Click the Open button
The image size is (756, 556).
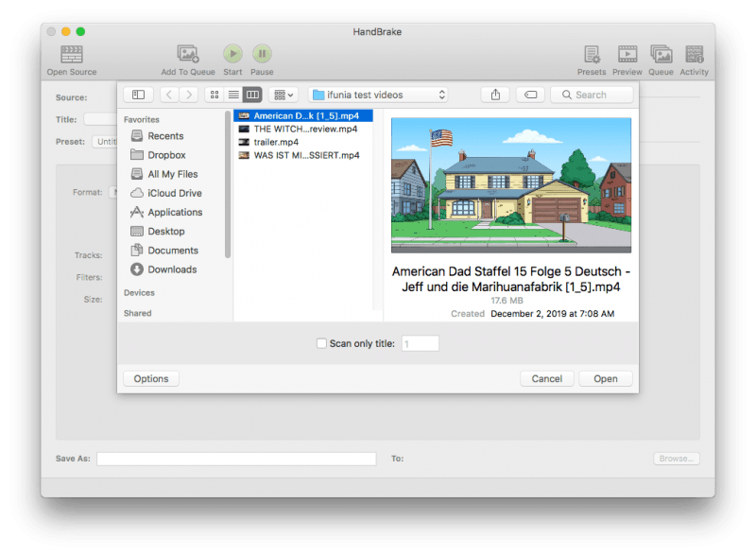click(x=605, y=378)
